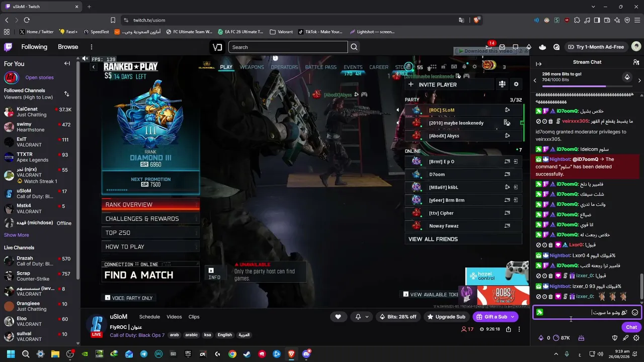Click the Twitch logo home icon
Screen dimensions: 644x362
(x=8, y=47)
